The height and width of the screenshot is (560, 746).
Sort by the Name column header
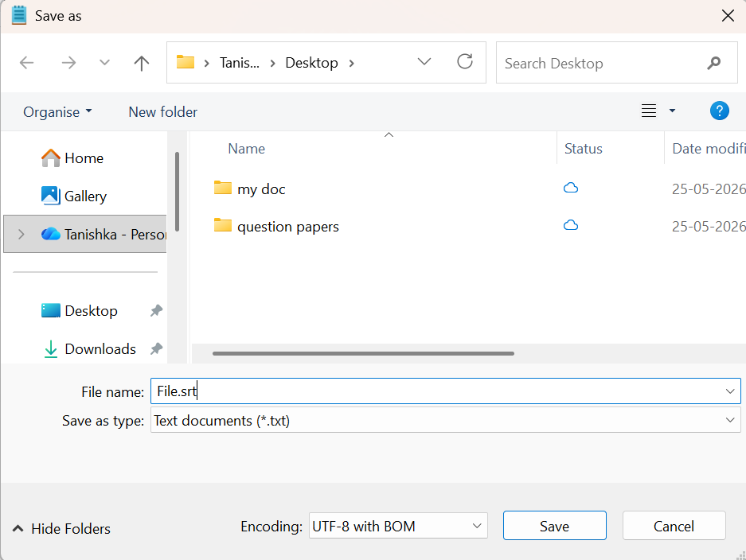(247, 149)
